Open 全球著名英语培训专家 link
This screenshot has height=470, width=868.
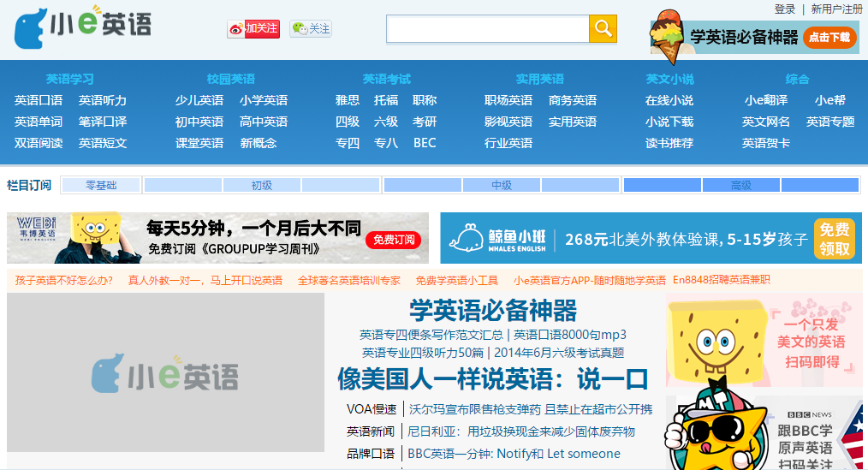pos(348,281)
